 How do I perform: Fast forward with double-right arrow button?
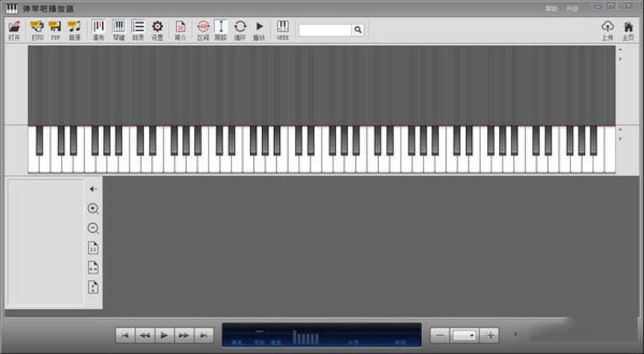pyautogui.click(x=184, y=335)
